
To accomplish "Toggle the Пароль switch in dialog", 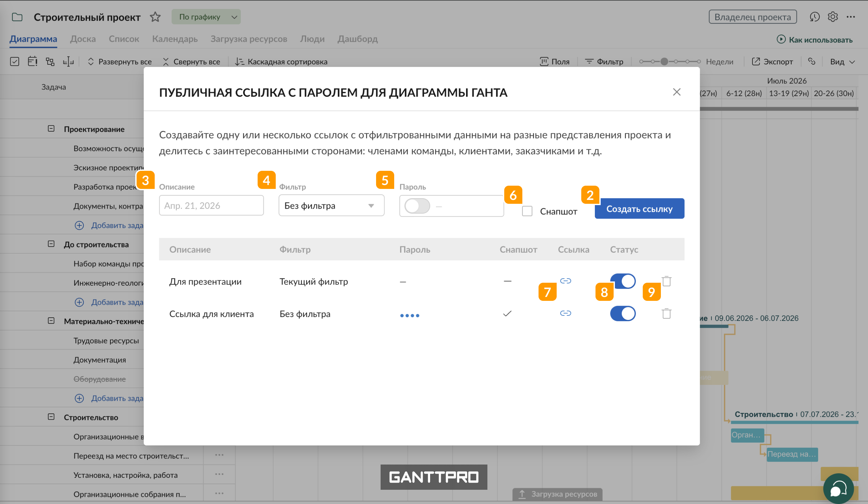I will pyautogui.click(x=418, y=205).
